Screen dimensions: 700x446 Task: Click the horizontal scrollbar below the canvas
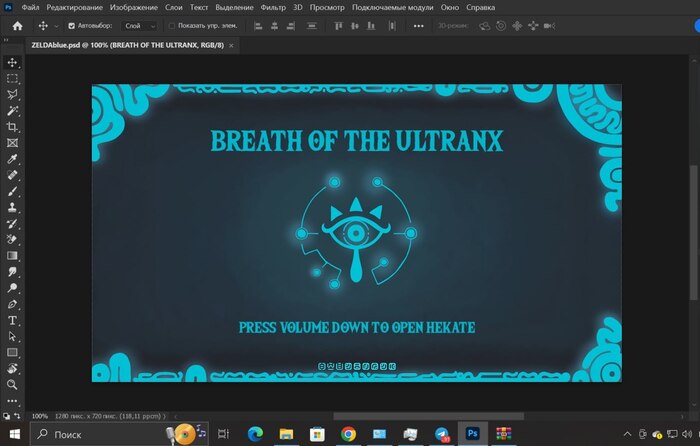(440, 416)
